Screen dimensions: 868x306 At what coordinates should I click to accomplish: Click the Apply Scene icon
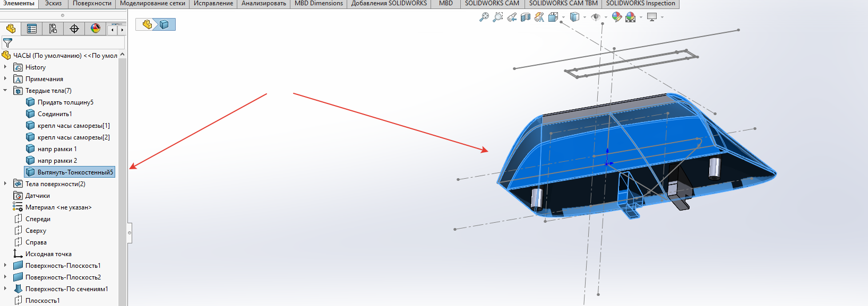(x=630, y=17)
